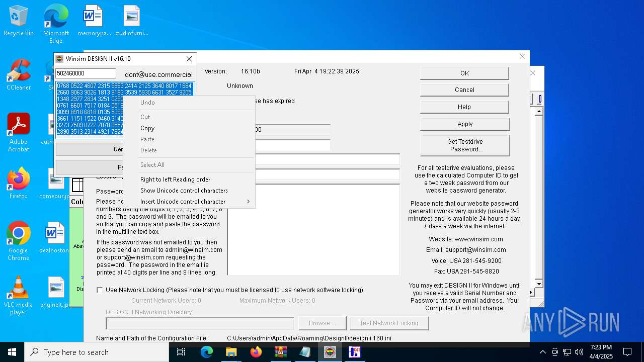Click the clock showing 7:23 PM

(x=601, y=352)
